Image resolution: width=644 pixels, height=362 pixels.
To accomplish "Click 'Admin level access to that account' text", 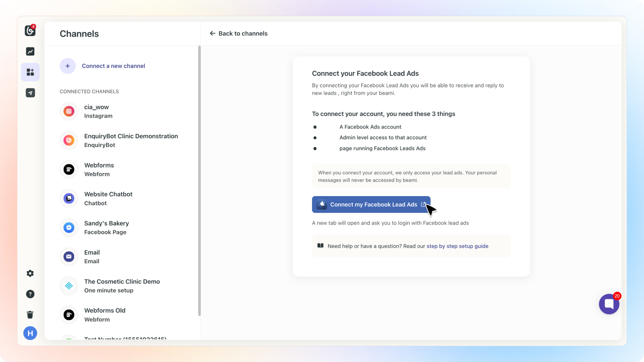I will (383, 137).
